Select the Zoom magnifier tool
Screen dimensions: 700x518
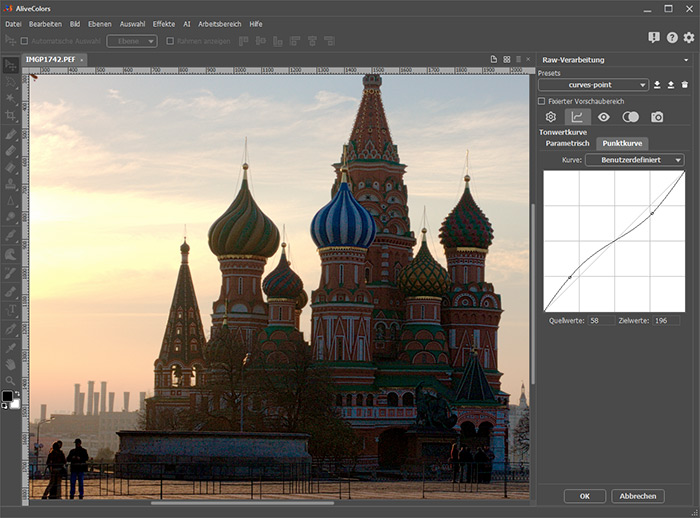point(10,381)
